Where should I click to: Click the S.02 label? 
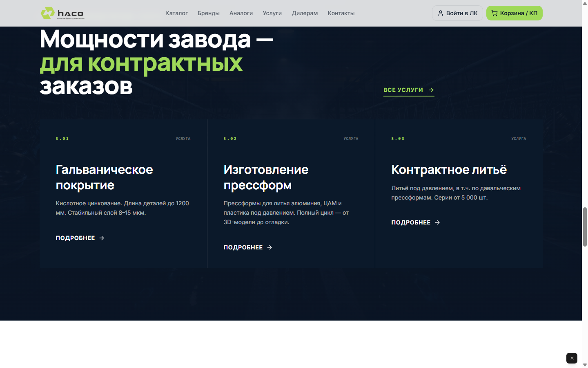pos(230,139)
